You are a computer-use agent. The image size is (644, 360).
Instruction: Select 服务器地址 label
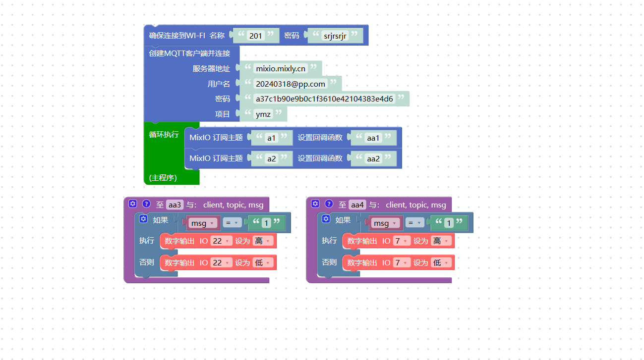coord(211,69)
